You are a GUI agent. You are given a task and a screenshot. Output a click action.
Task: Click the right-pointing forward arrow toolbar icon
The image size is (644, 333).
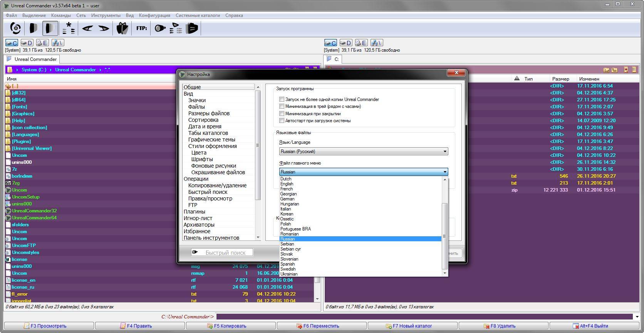point(104,28)
